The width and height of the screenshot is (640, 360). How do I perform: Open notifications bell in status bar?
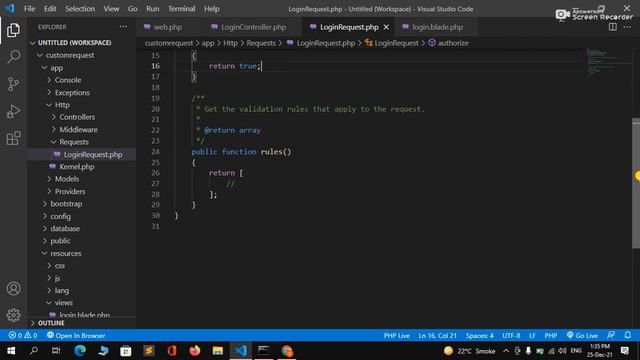[x=628, y=335]
